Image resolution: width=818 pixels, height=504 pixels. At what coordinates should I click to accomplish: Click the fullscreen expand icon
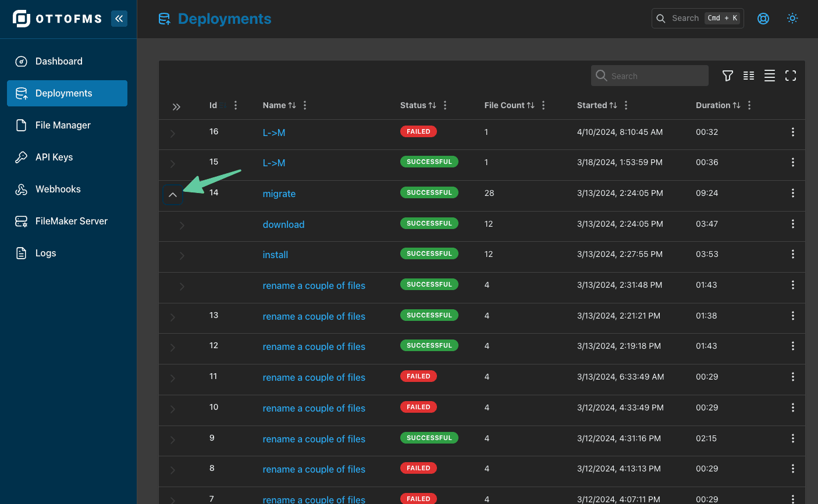(791, 76)
